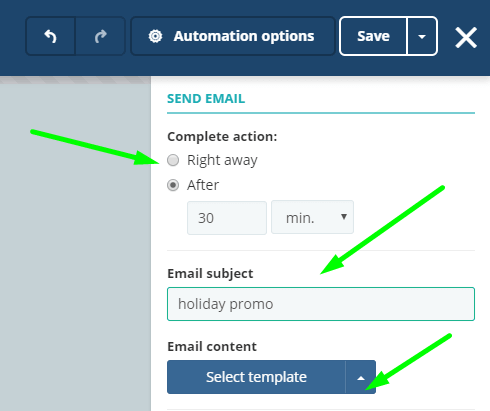
Task: Click the delay value field showing 30
Action: [x=227, y=218]
